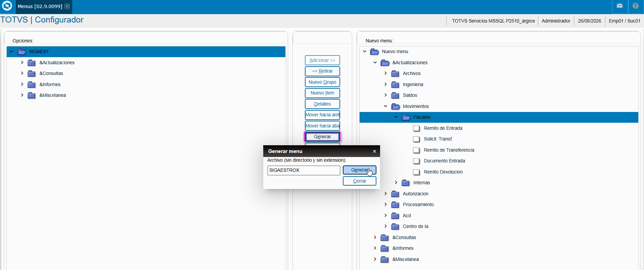
Task: Collapse the Nuevo menu root node
Action: pos(365,51)
